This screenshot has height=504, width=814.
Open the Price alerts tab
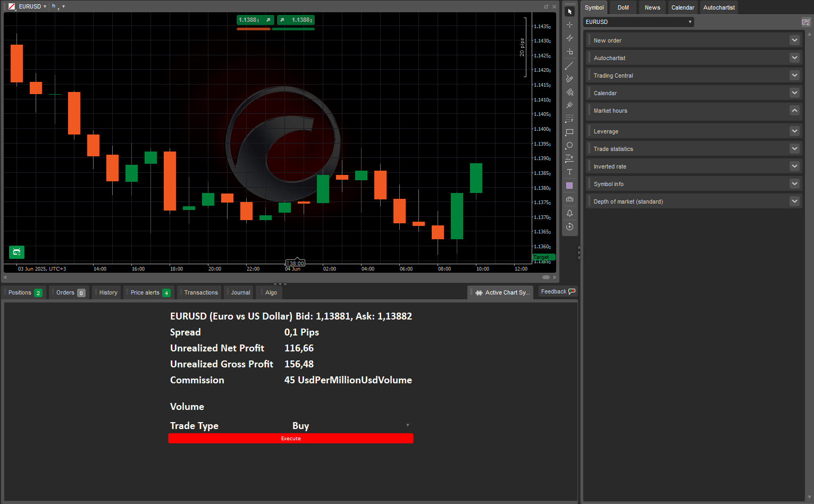pyautogui.click(x=149, y=292)
